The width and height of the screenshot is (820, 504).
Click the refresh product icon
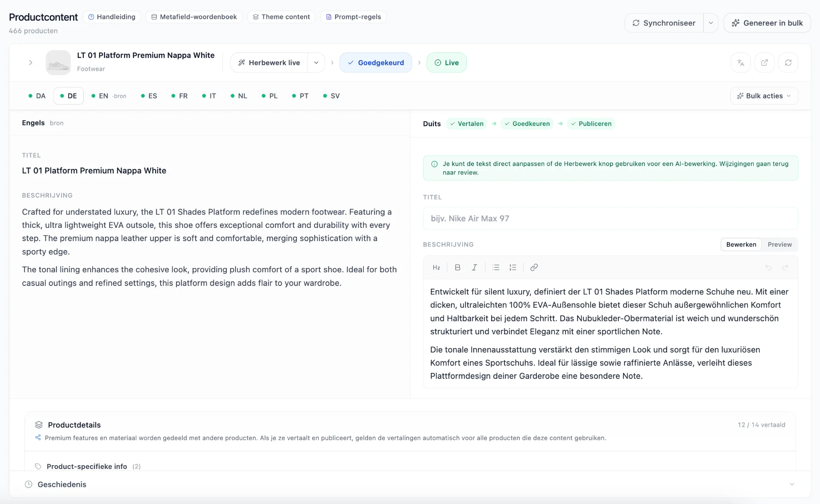(788, 63)
